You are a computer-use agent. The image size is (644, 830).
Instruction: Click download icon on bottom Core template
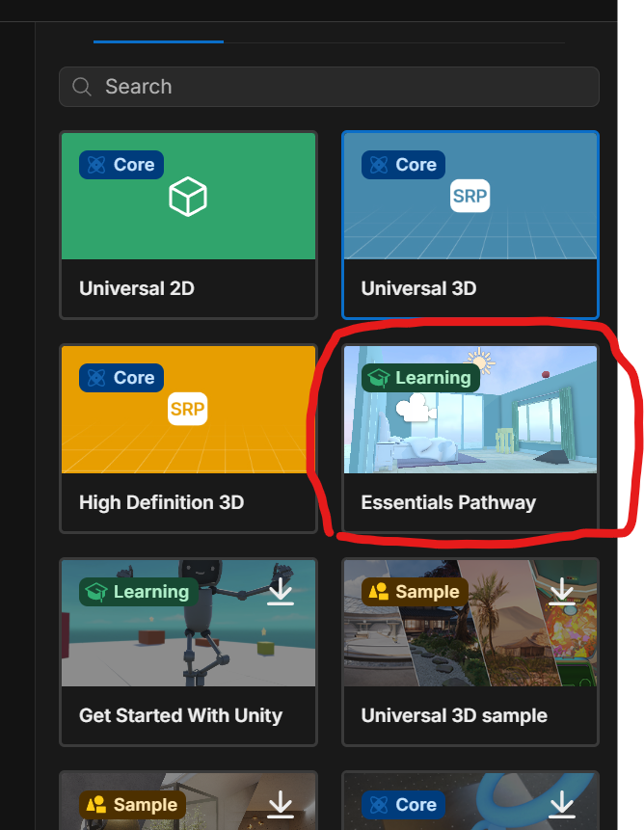561,805
